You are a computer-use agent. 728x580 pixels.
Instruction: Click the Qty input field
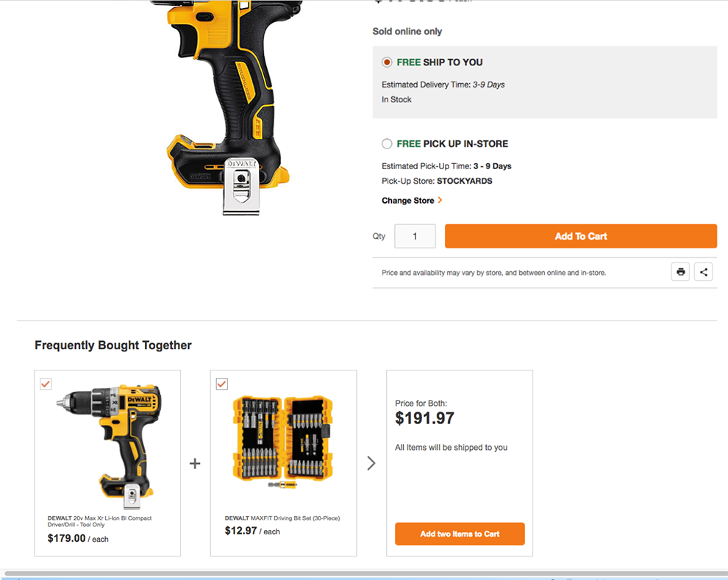pyautogui.click(x=415, y=236)
